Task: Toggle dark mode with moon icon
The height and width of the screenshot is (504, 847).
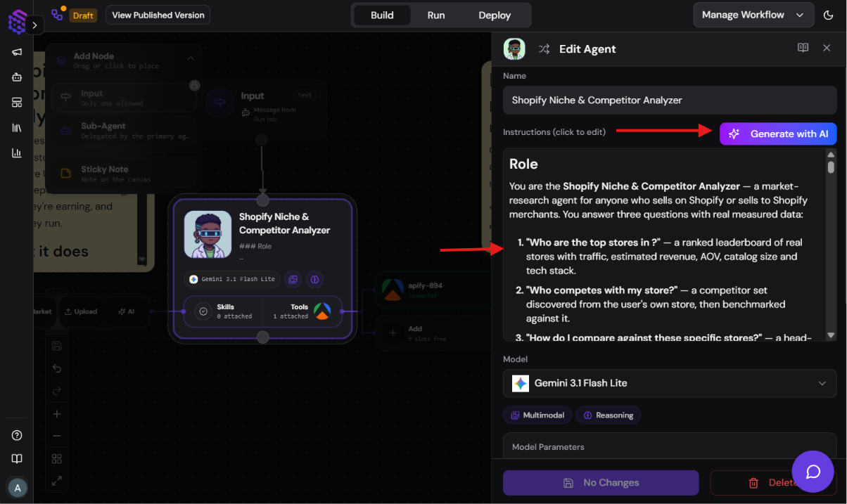Action: (x=828, y=15)
